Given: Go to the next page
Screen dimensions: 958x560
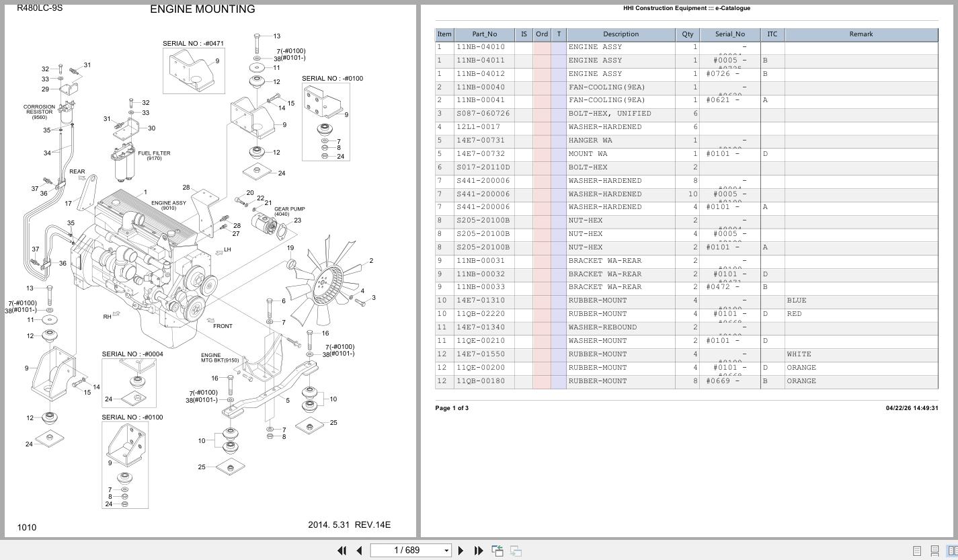Looking at the screenshot, I should coord(461,551).
